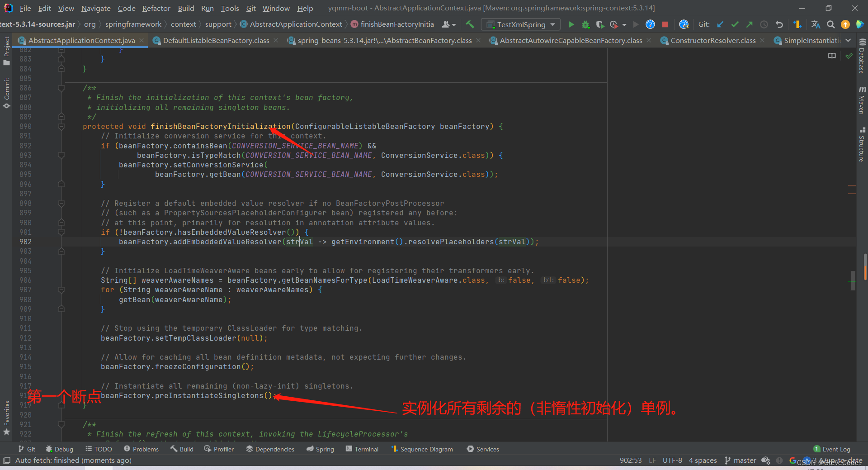Open the Database tool window on the right sidebar
Viewport: 868px width, 470px height.
tap(862, 56)
